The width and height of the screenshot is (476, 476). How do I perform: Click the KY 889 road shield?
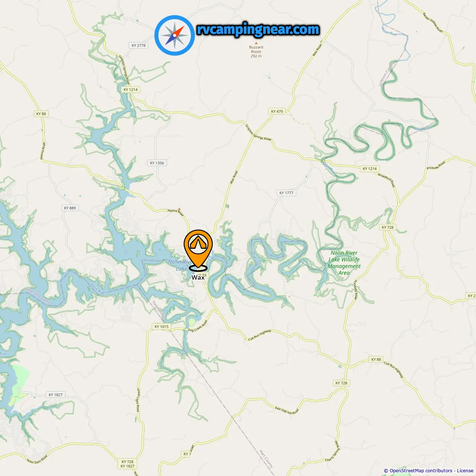[x=70, y=208]
